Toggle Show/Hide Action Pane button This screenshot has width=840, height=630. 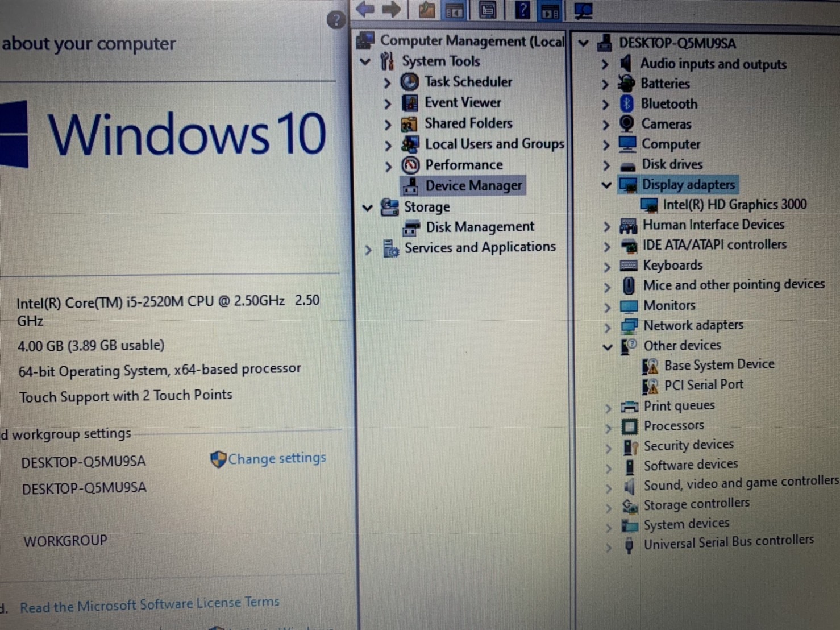pyautogui.click(x=550, y=11)
